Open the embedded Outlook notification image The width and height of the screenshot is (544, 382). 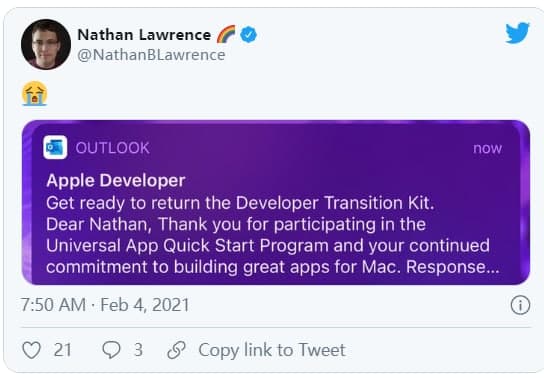[x=276, y=202]
